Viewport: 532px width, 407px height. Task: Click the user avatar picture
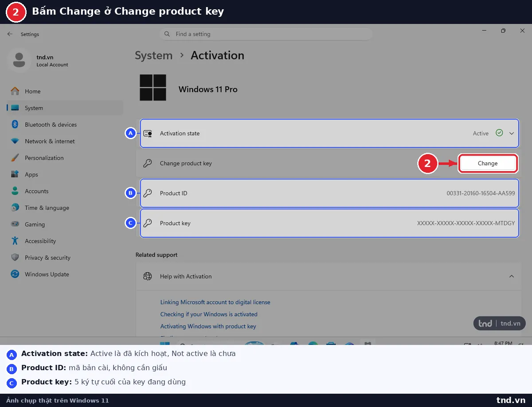coord(19,61)
